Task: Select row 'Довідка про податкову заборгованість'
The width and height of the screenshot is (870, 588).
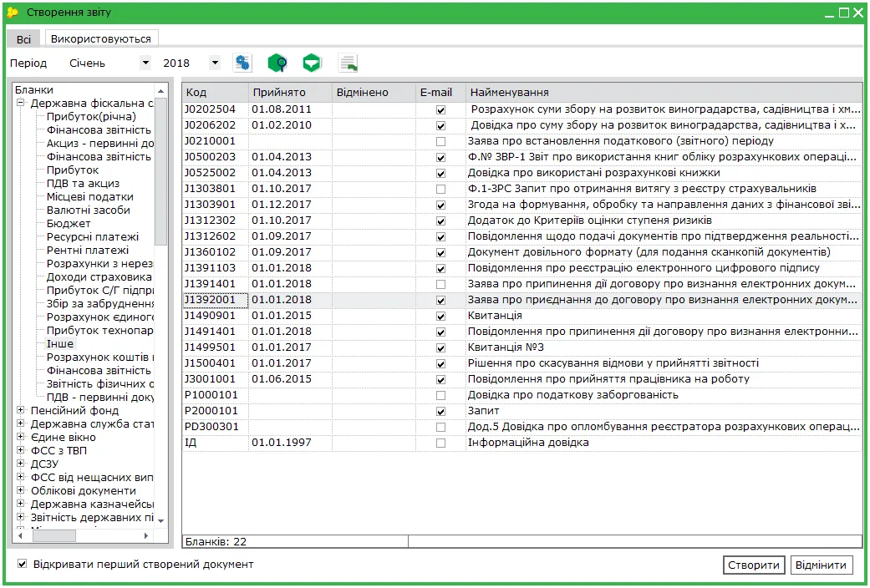Action: pos(521,395)
